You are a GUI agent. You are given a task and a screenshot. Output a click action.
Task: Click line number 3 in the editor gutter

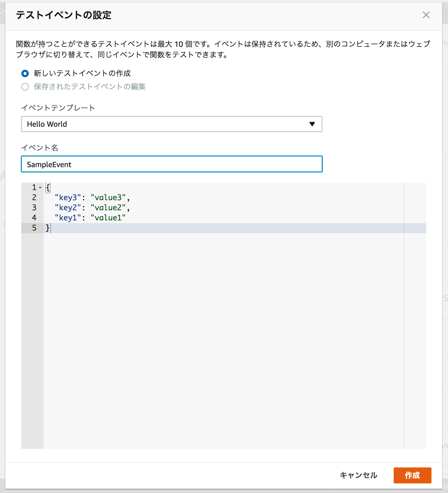pos(34,208)
